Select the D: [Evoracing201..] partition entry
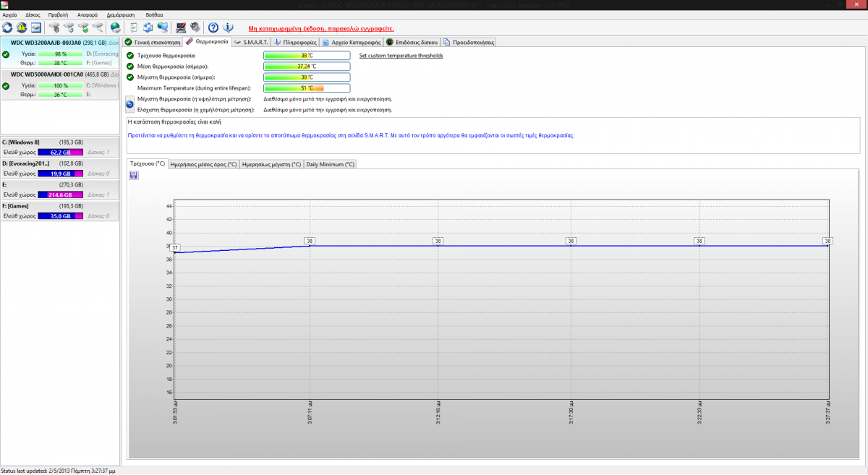 point(60,168)
